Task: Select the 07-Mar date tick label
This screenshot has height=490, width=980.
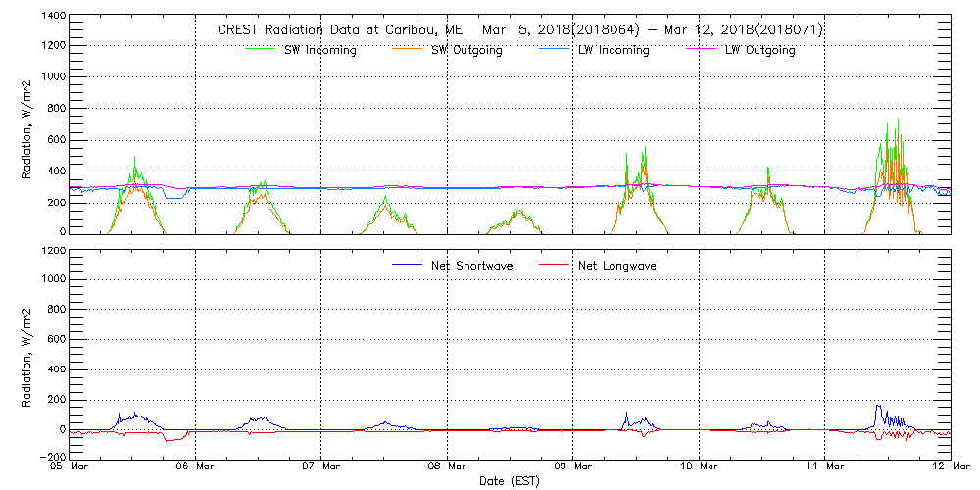Action: 321,466
